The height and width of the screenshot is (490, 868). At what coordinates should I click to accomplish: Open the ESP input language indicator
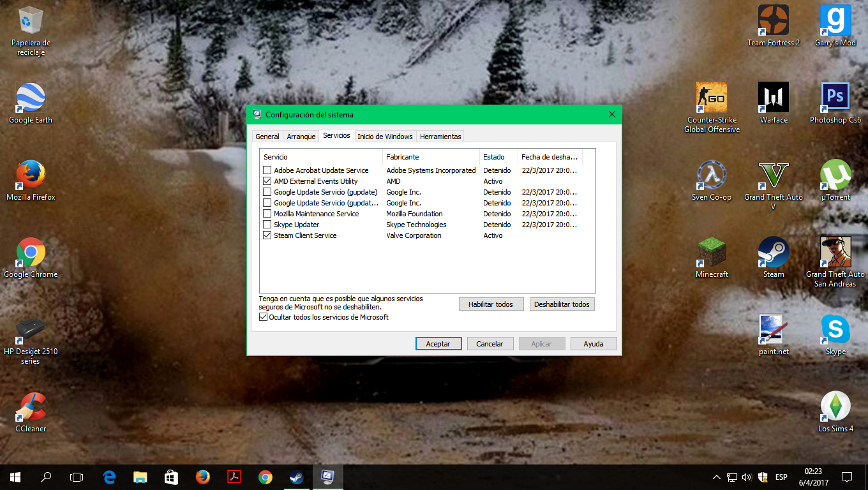[781, 477]
